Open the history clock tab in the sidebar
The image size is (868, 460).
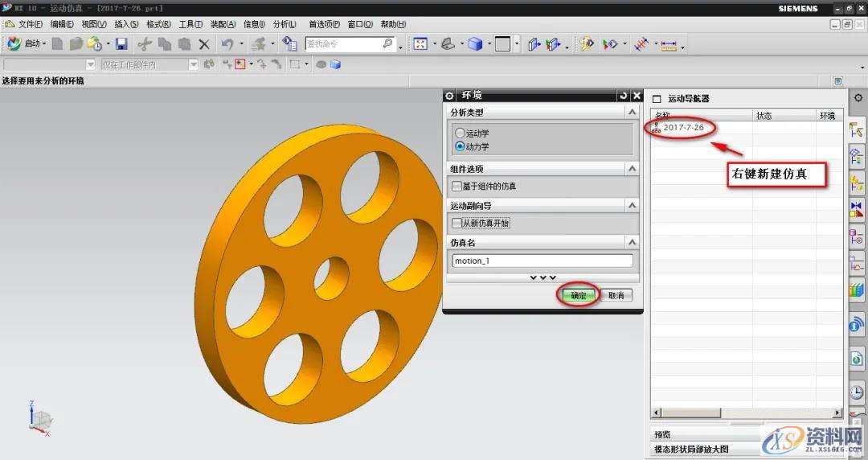857,392
